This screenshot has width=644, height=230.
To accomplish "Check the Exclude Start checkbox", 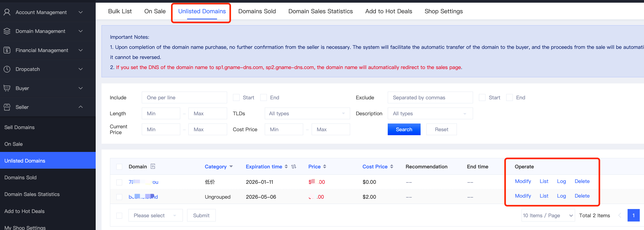I will [x=482, y=97].
